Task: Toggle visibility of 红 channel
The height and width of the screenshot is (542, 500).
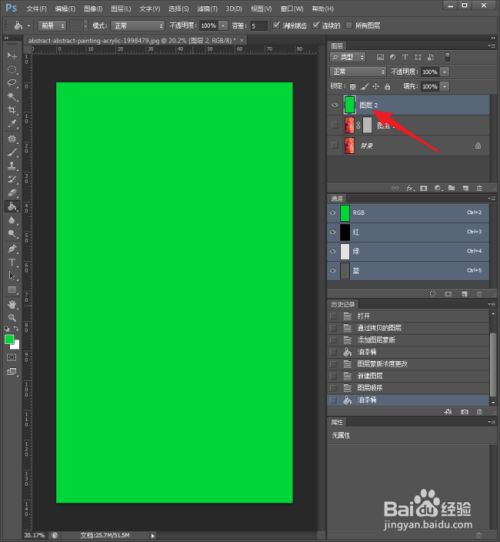Action: pyautogui.click(x=333, y=232)
